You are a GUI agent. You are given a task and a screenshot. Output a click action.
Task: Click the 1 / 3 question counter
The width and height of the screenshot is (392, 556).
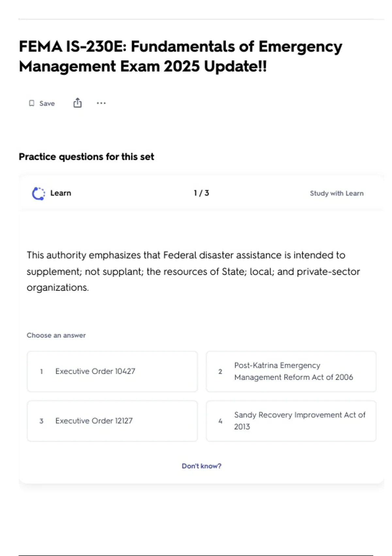[x=201, y=193]
